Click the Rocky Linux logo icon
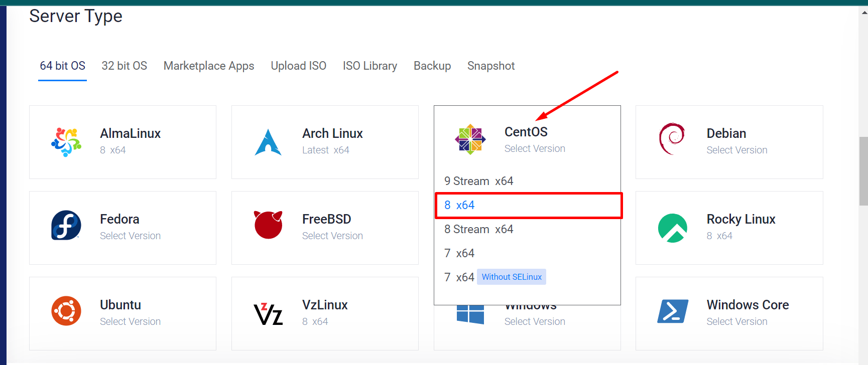Image resolution: width=868 pixels, height=365 pixels. [673, 228]
